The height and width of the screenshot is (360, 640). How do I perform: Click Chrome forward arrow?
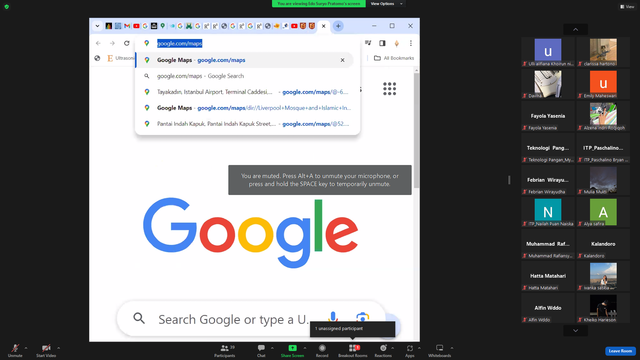(112, 43)
